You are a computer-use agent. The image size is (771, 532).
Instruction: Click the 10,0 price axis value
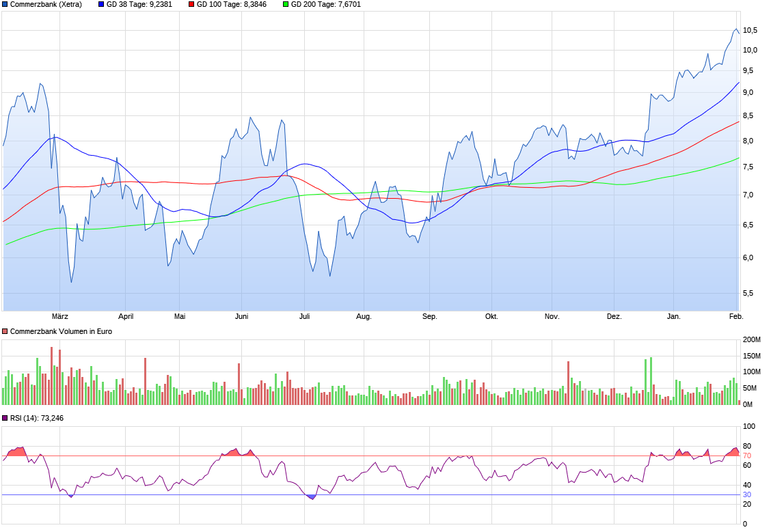[750, 50]
